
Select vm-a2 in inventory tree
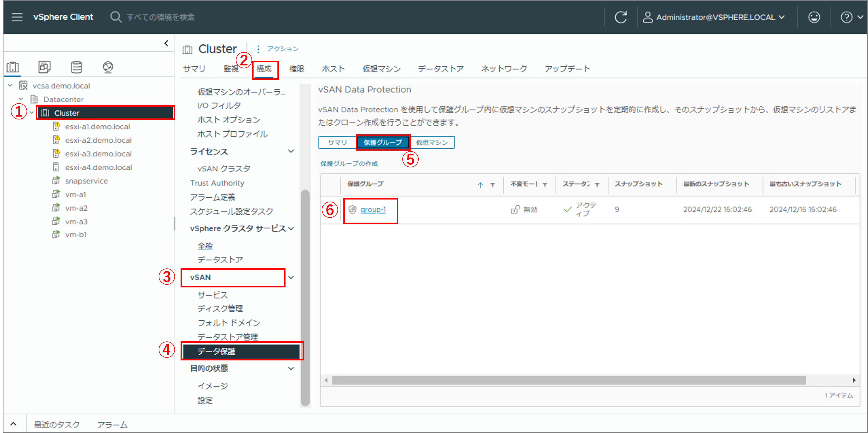[x=76, y=208]
